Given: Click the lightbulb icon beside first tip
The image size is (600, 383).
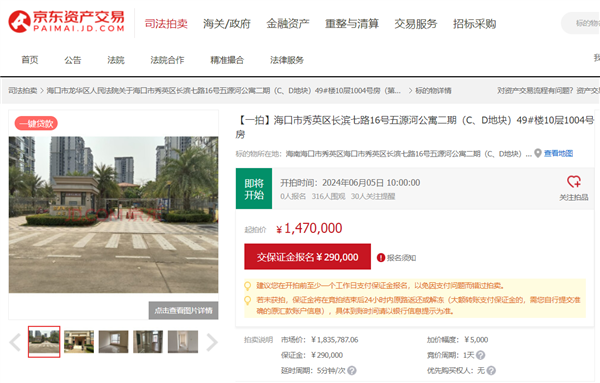Looking at the screenshot, I should pos(248,286).
